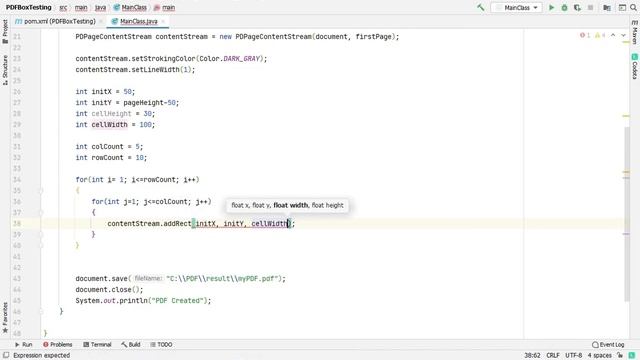The height and width of the screenshot is (360, 640).
Task: Close the pom.xml editor tab
Action: click(x=101, y=21)
